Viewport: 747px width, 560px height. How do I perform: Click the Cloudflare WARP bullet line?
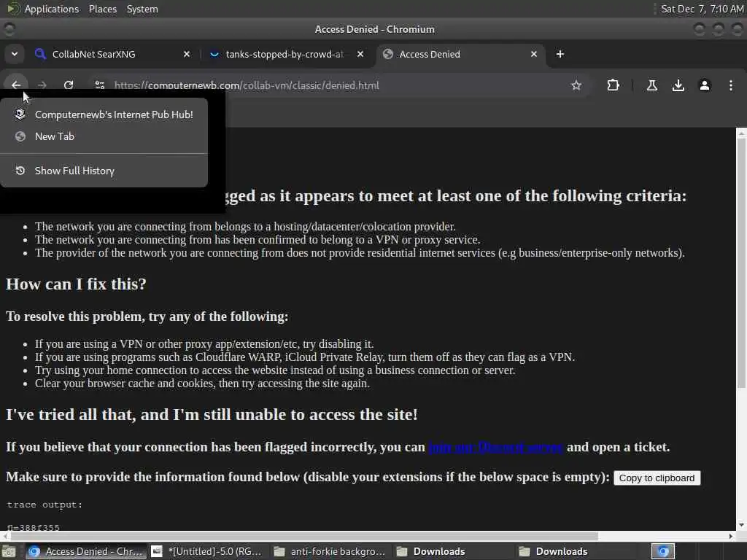click(x=304, y=357)
